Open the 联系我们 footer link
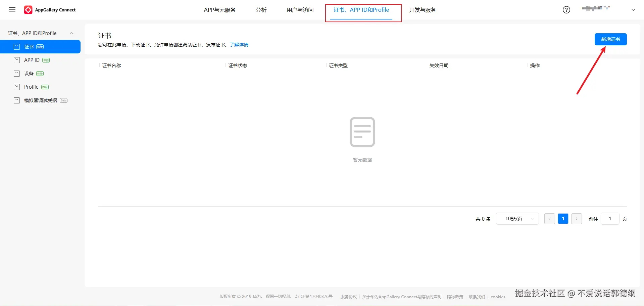 477,297
